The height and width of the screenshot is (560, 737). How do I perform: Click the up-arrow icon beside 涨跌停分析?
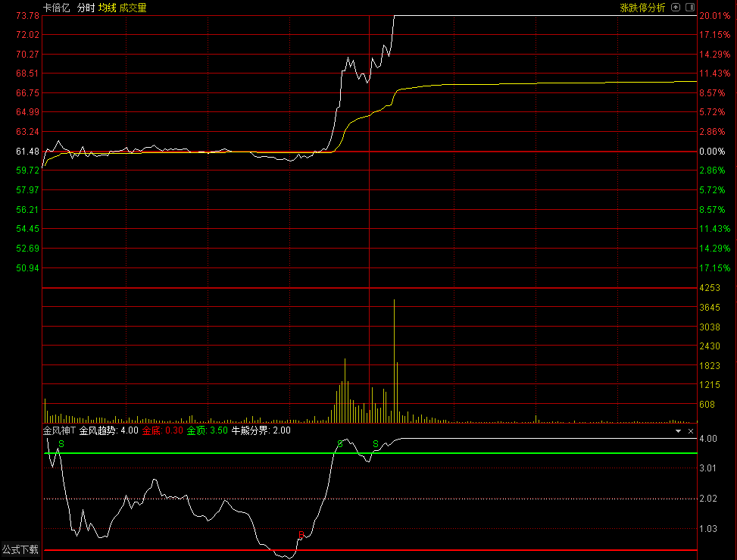pos(676,7)
